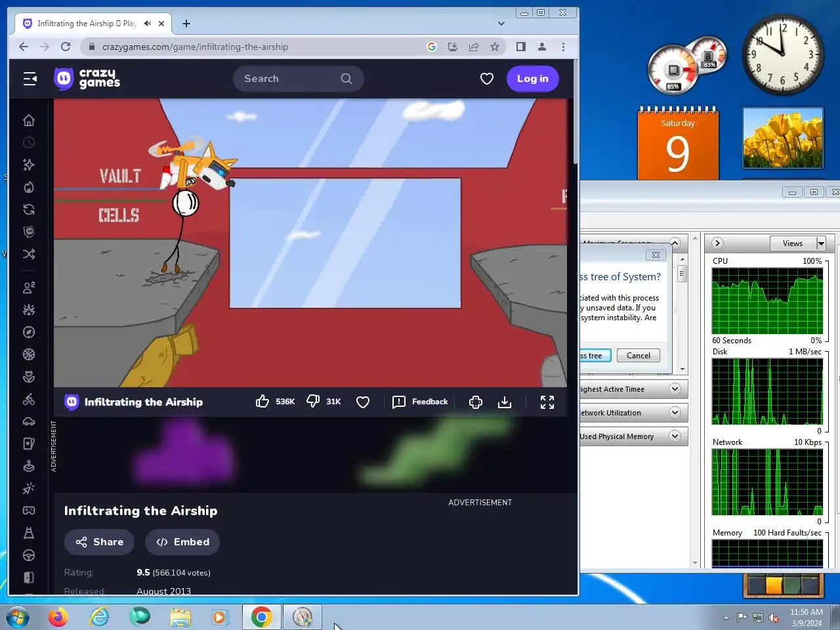
Task: Open Chrome tab search chevron
Action: 501,24
